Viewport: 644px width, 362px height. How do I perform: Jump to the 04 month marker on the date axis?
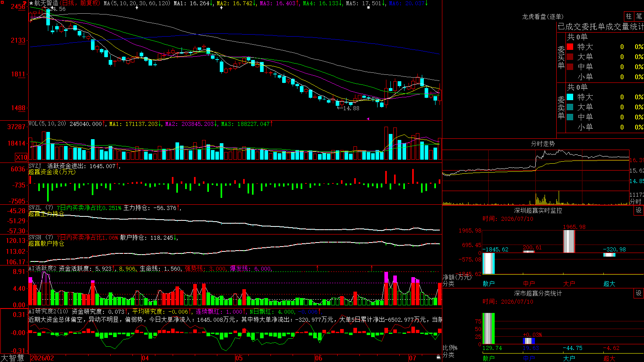(145, 358)
